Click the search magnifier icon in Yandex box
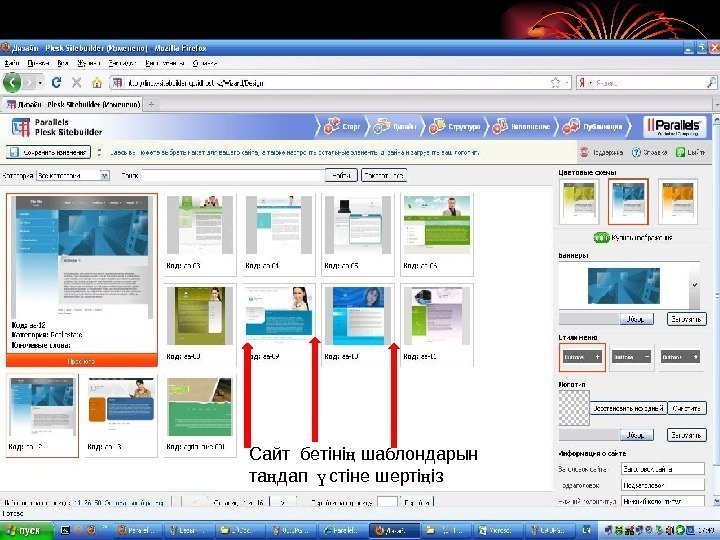Screen dimensions: 720x540 coord(711,83)
